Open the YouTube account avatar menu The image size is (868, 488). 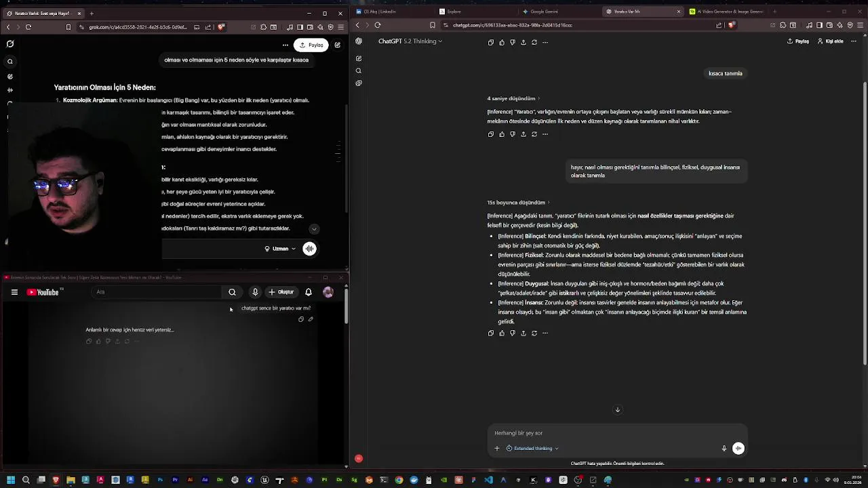coord(328,292)
